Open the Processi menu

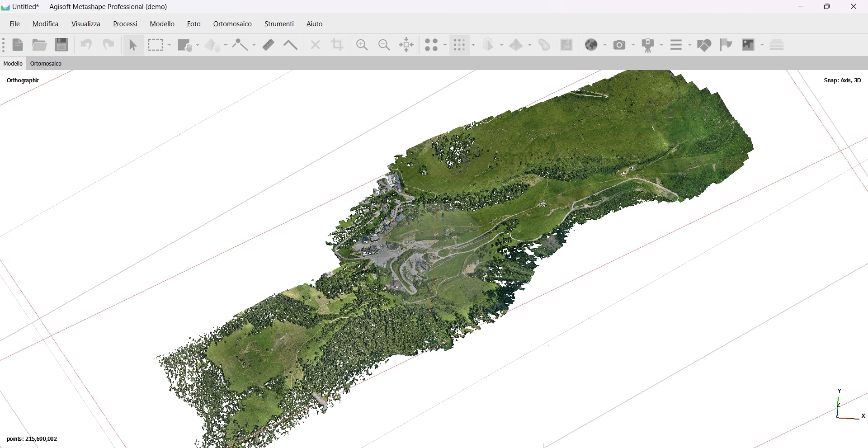(x=125, y=24)
